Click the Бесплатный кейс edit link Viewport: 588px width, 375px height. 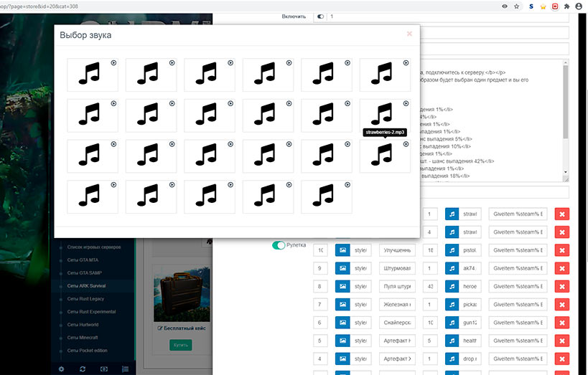(x=182, y=328)
